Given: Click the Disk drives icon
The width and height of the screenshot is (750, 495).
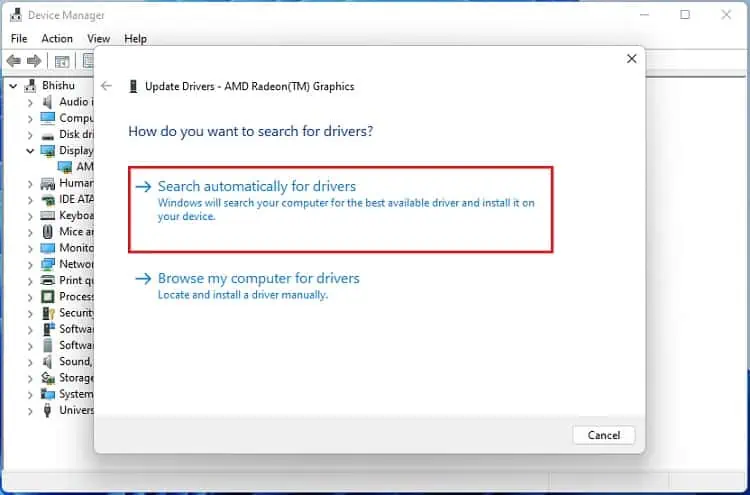Looking at the screenshot, I should tap(47, 135).
